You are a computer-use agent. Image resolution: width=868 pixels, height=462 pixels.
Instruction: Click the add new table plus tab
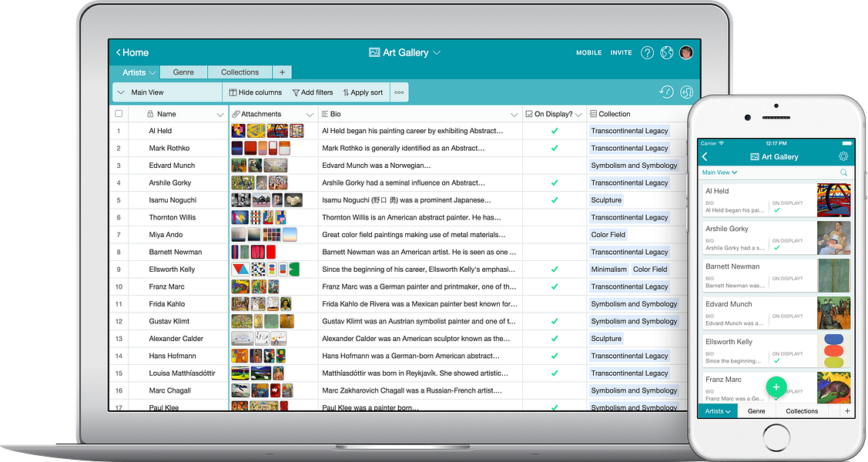[x=282, y=72]
